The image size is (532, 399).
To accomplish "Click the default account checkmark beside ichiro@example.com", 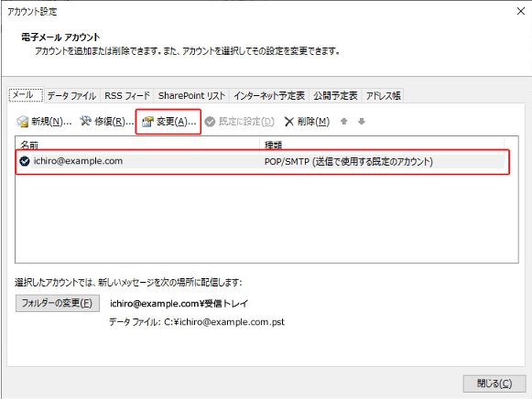I will pyautogui.click(x=25, y=161).
